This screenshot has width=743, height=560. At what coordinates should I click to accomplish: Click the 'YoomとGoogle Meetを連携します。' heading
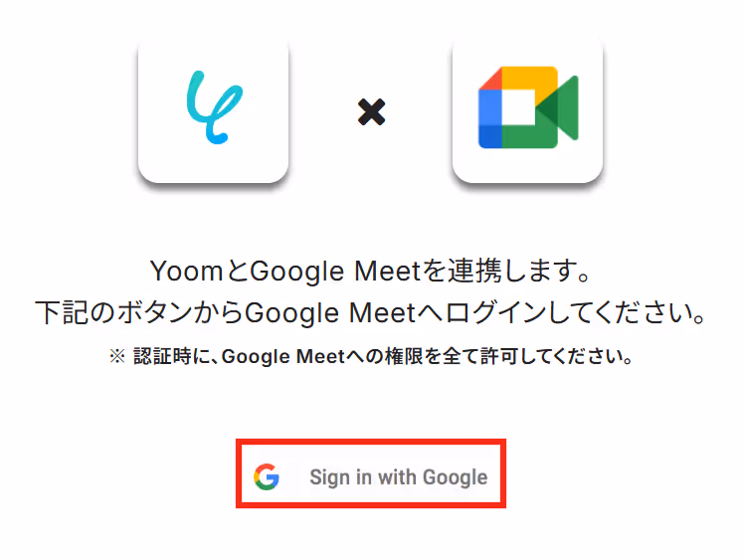point(371,272)
